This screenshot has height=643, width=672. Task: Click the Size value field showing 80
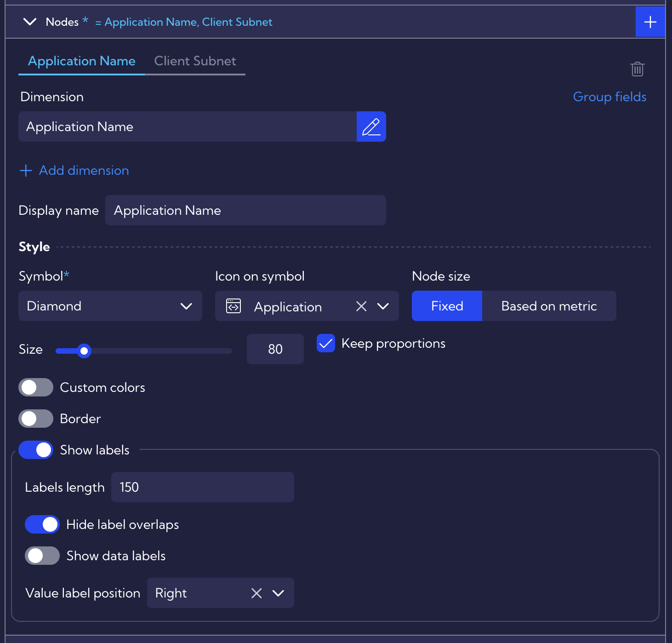[275, 349]
